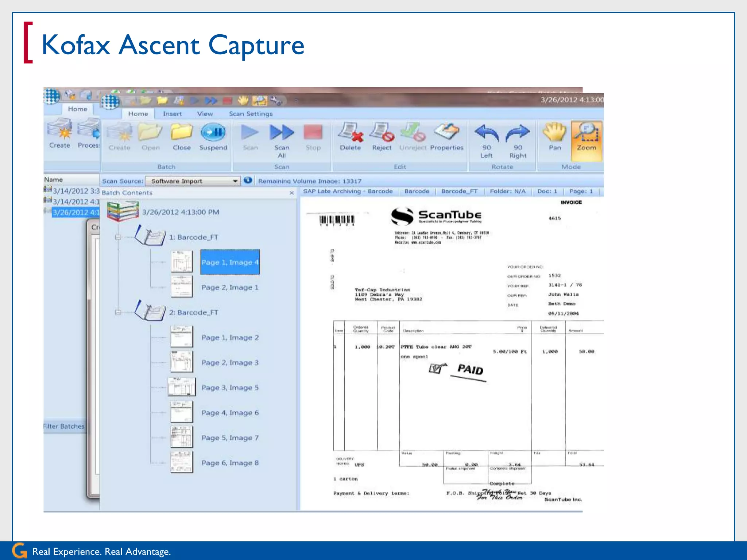Viewport: 747px width, 560px height.
Task: Collapse document 2: Barcode_FT tree node
Action: [118, 312]
